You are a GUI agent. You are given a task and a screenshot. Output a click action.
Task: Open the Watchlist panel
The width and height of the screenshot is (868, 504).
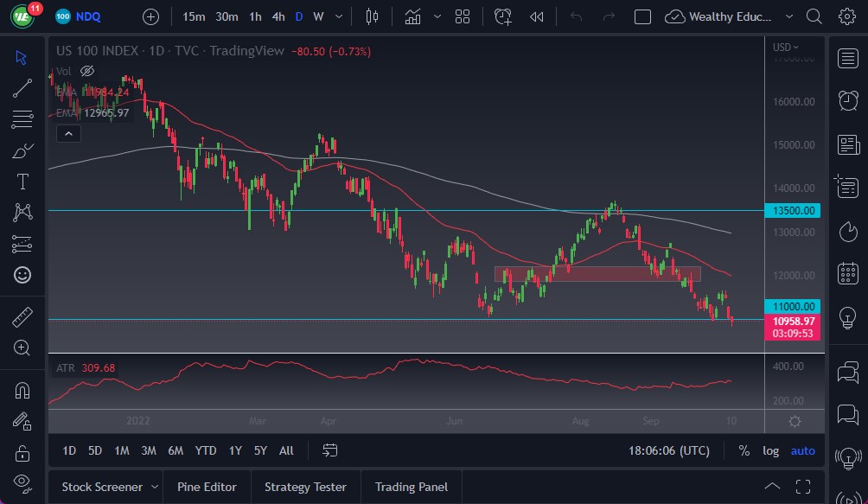848,59
